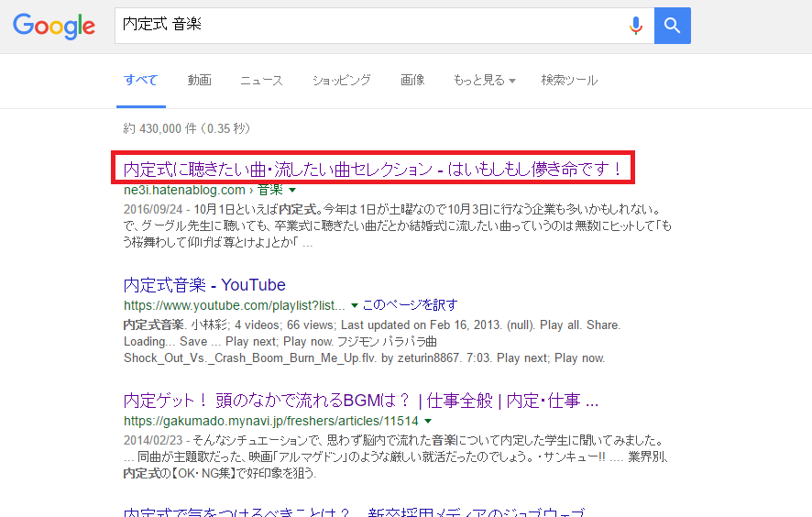Open the ニュース tab
812x517 pixels.
click(x=261, y=81)
